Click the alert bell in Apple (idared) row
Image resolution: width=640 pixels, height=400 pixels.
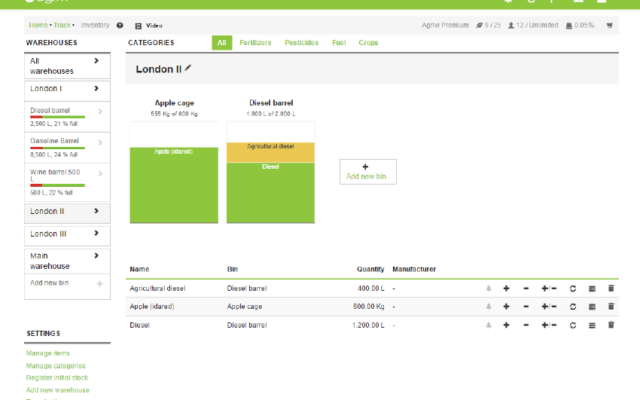(489, 307)
